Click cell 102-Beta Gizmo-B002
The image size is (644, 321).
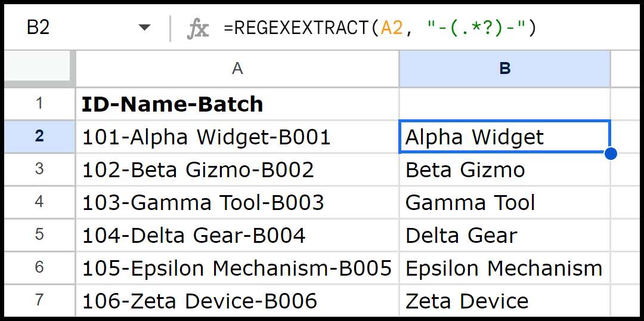pyautogui.click(x=237, y=169)
